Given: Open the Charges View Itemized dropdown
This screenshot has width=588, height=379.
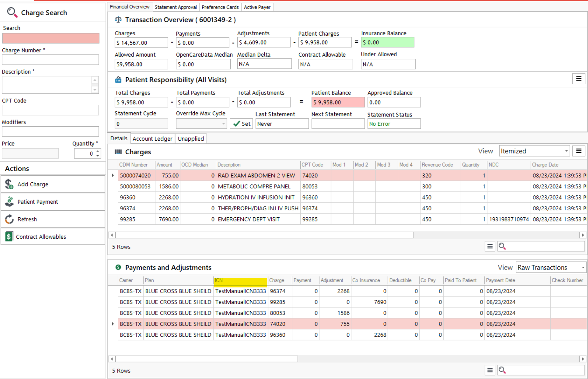Looking at the screenshot, I should tap(566, 151).
